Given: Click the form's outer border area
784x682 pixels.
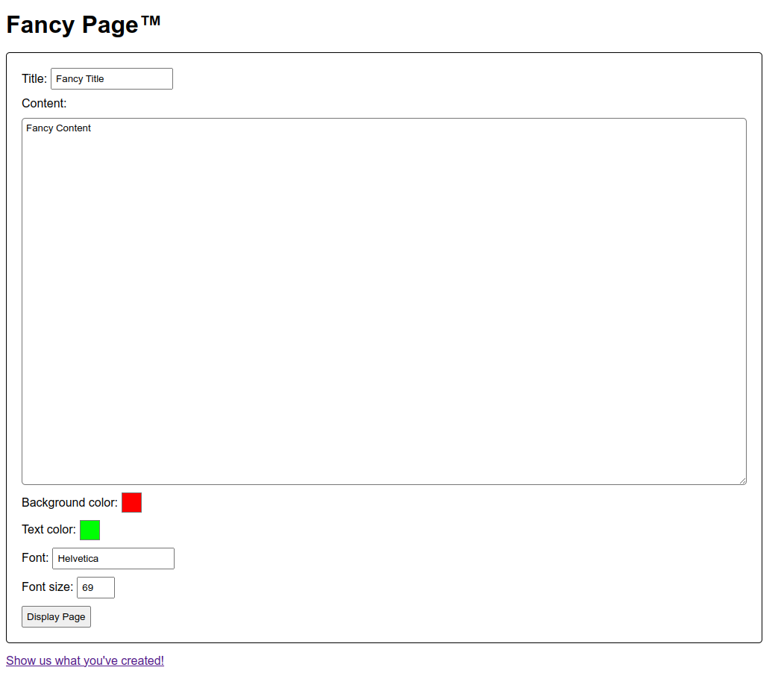Looking at the screenshot, I should pos(383,54).
